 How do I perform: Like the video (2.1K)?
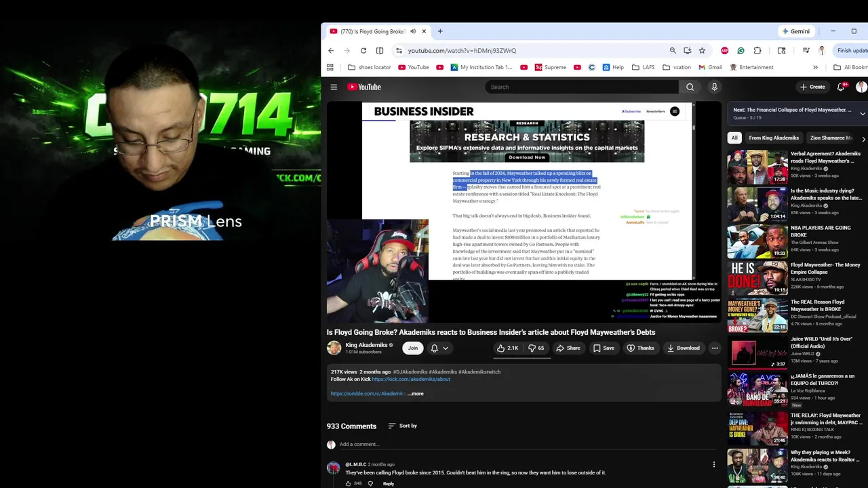[x=507, y=348]
